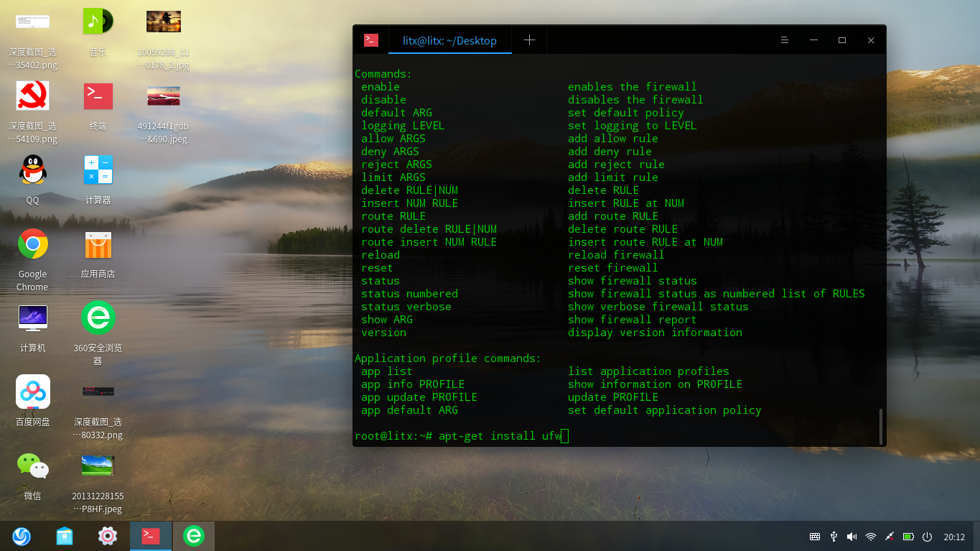The width and height of the screenshot is (980, 551).
Task: Launch Google Chrome from the desktop
Action: tap(32, 244)
